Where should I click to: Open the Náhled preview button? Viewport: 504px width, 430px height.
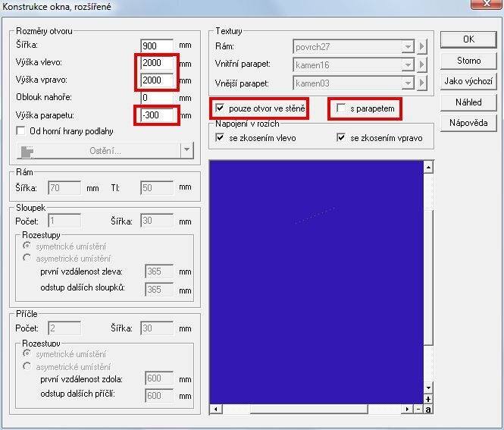tap(468, 102)
